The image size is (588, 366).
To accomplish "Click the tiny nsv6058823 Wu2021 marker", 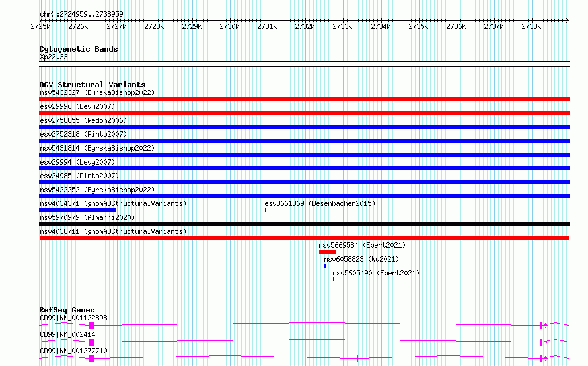I will (325, 266).
